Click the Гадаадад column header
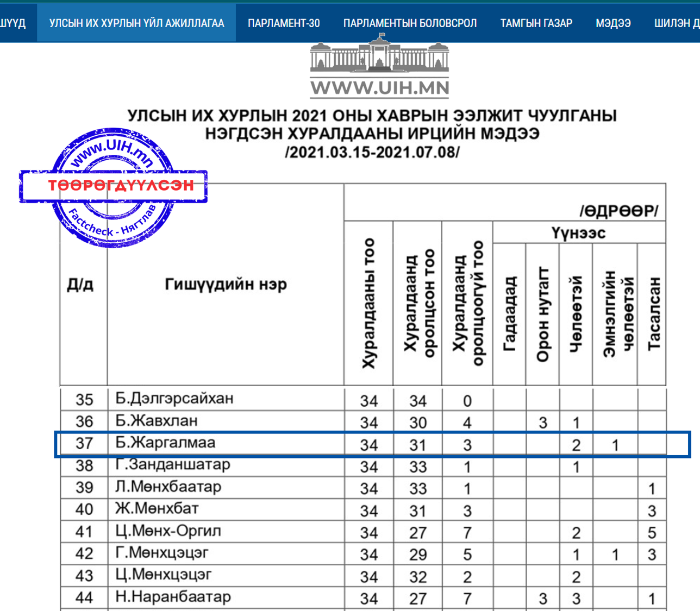This screenshot has width=700, height=611. point(509,314)
